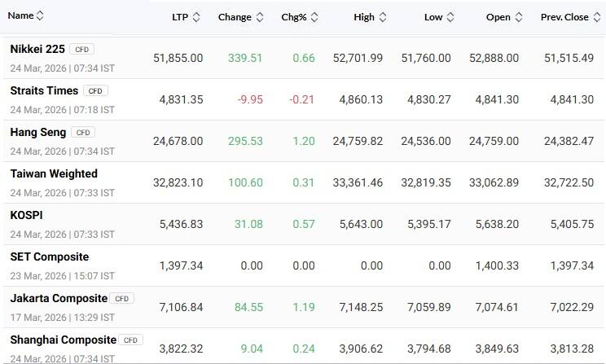Click the Name column header label
The height and width of the screenshot is (364, 606).
20,15
